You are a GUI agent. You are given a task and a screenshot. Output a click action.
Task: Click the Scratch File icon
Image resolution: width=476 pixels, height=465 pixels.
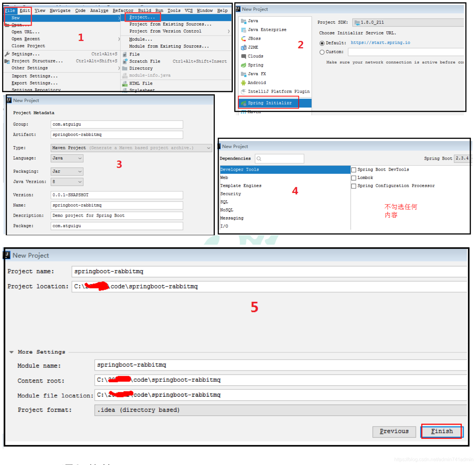pos(124,61)
